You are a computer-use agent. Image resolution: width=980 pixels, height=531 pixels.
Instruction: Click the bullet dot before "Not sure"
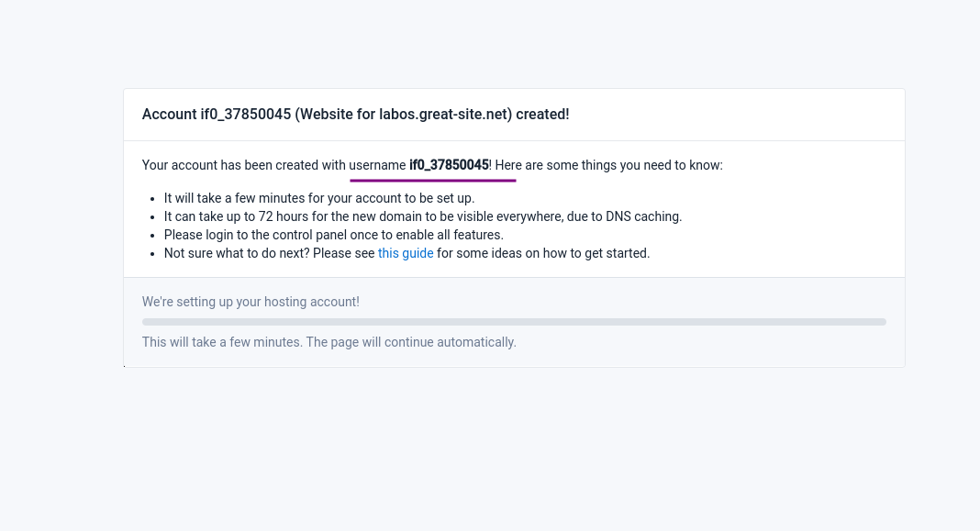point(152,253)
